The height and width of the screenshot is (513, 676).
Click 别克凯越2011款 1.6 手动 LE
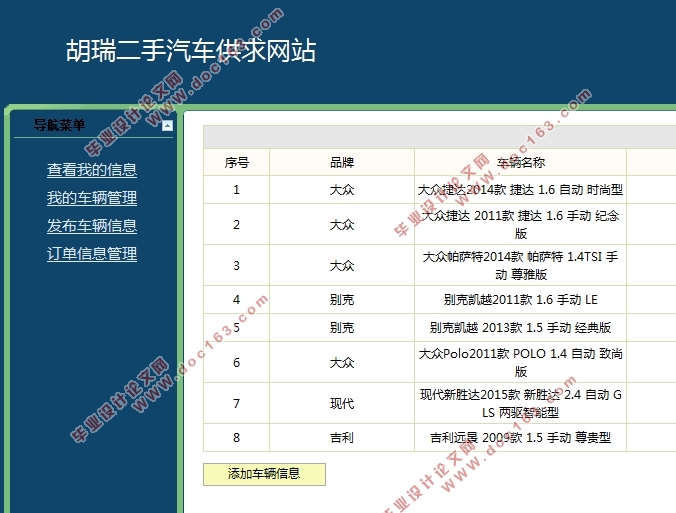(520, 300)
